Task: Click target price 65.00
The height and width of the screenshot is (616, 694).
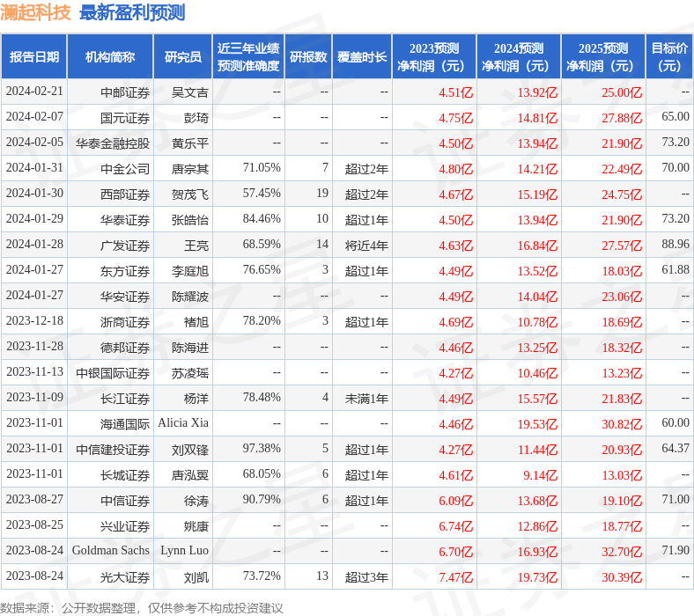Action: [x=676, y=116]
